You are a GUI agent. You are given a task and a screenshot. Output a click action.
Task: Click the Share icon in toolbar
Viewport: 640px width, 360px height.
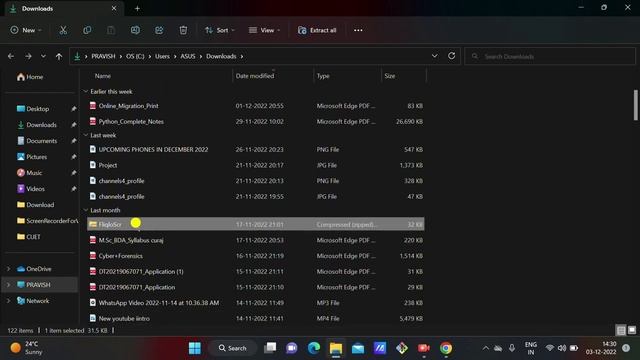(159, 30)
